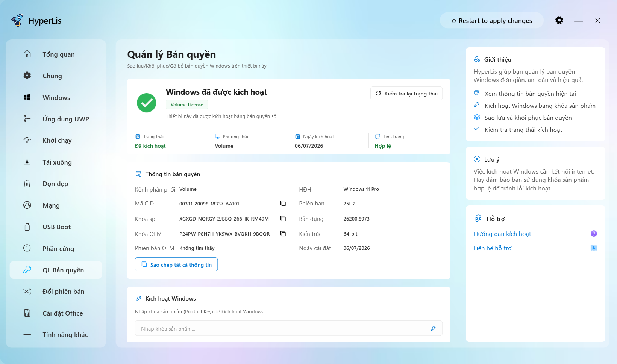Click 64-bit architecture value

click(x=350, y=234)
